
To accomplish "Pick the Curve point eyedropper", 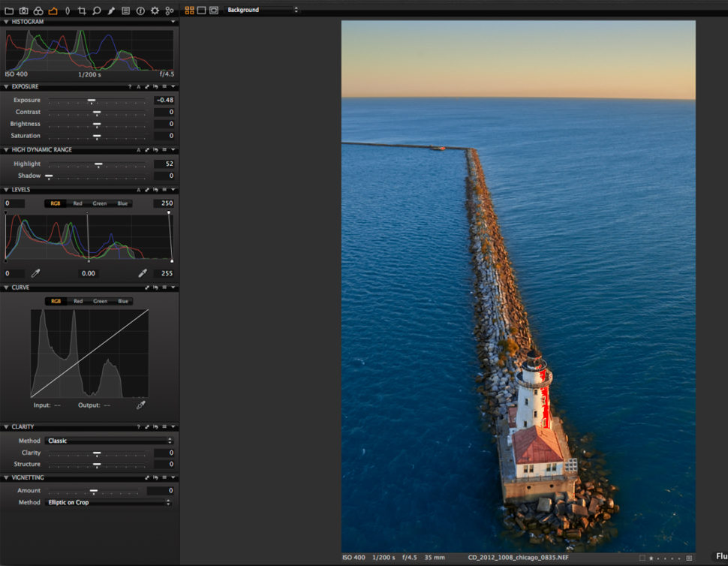I will (x=141, y=405).
